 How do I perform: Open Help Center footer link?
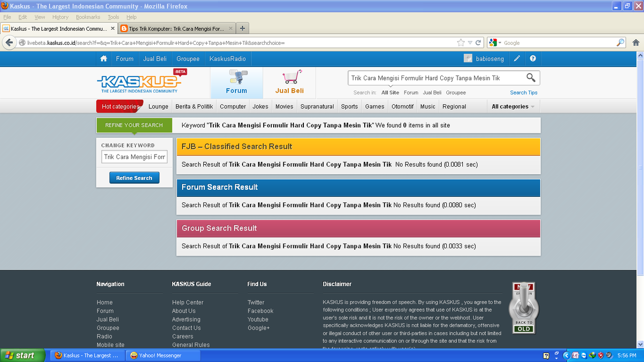point(188,303)
